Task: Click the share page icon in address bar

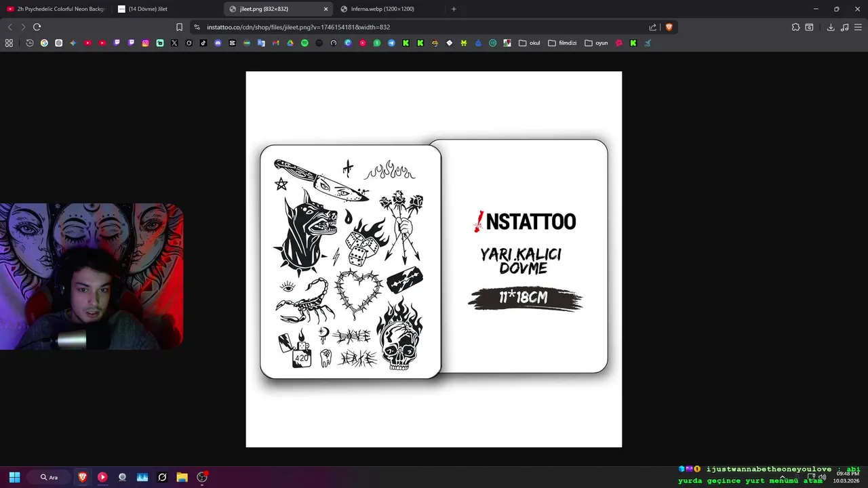Action: point(653,27)
